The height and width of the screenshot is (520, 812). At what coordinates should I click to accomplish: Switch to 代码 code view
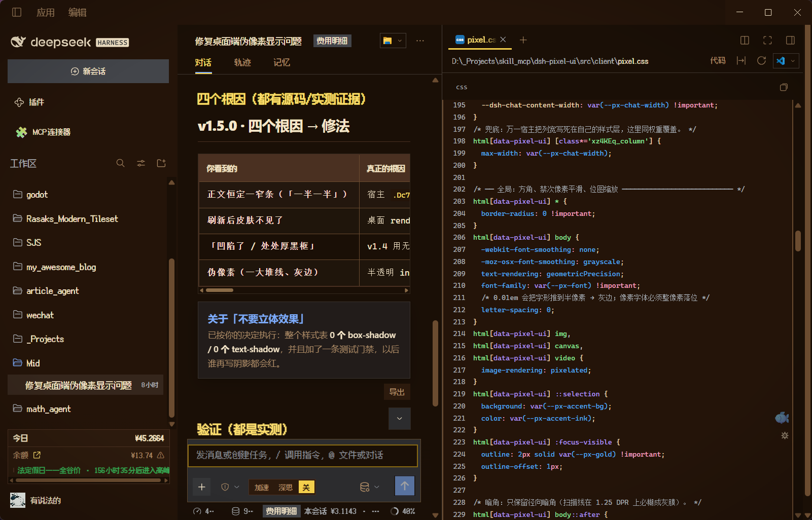[x=718, y=61]
